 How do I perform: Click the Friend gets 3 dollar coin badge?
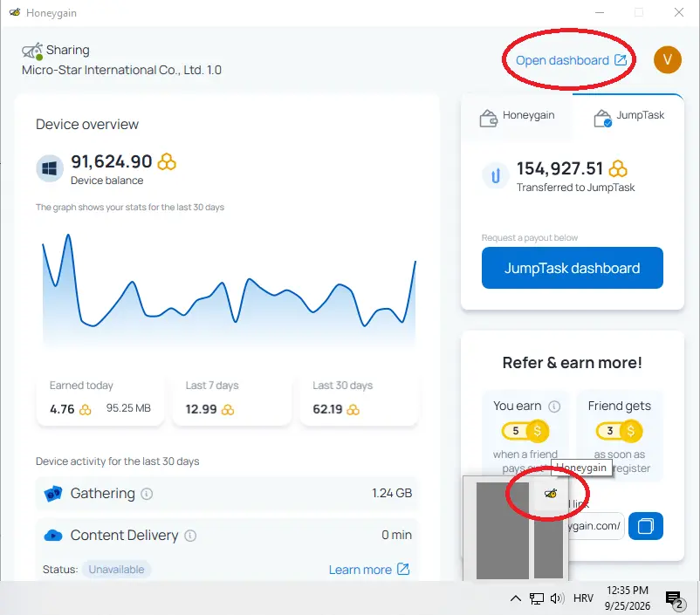[x=619, y=431]
